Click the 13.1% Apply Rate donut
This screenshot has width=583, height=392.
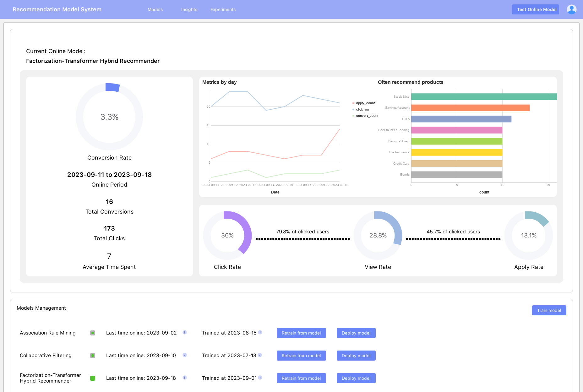coord(529,235)
